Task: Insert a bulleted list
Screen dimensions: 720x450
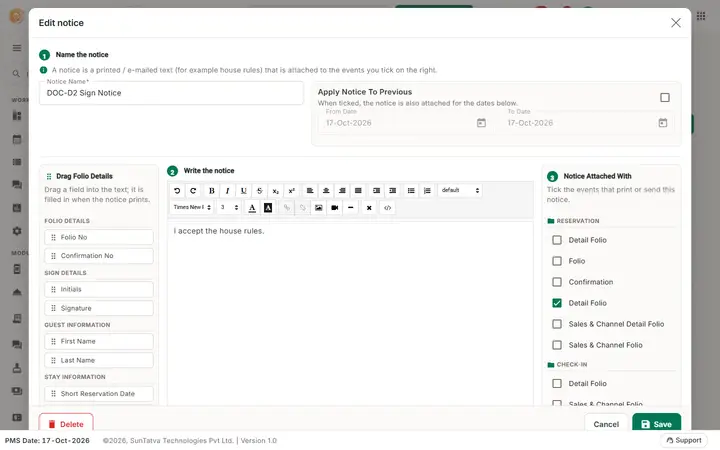Action: click(411, 191)
